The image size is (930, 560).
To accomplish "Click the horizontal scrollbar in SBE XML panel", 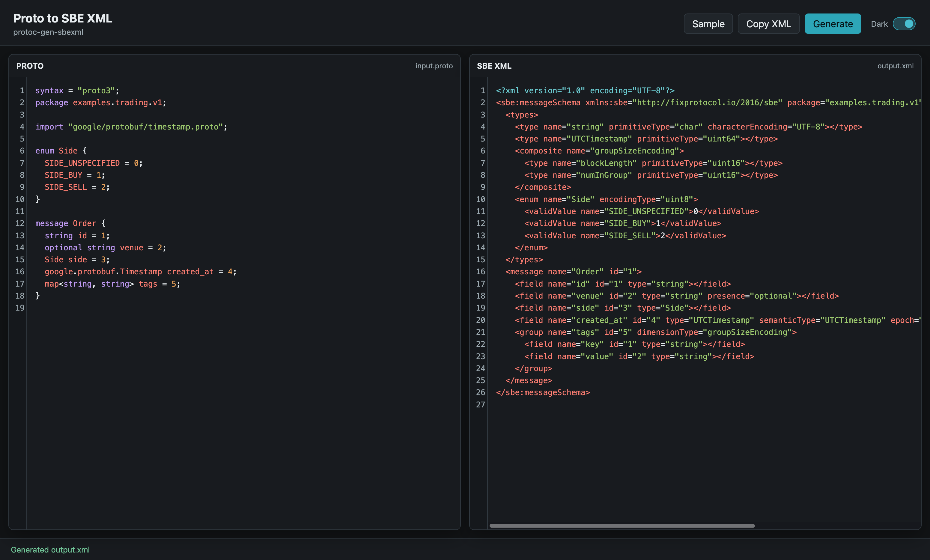I will click(x=622, y=526).
